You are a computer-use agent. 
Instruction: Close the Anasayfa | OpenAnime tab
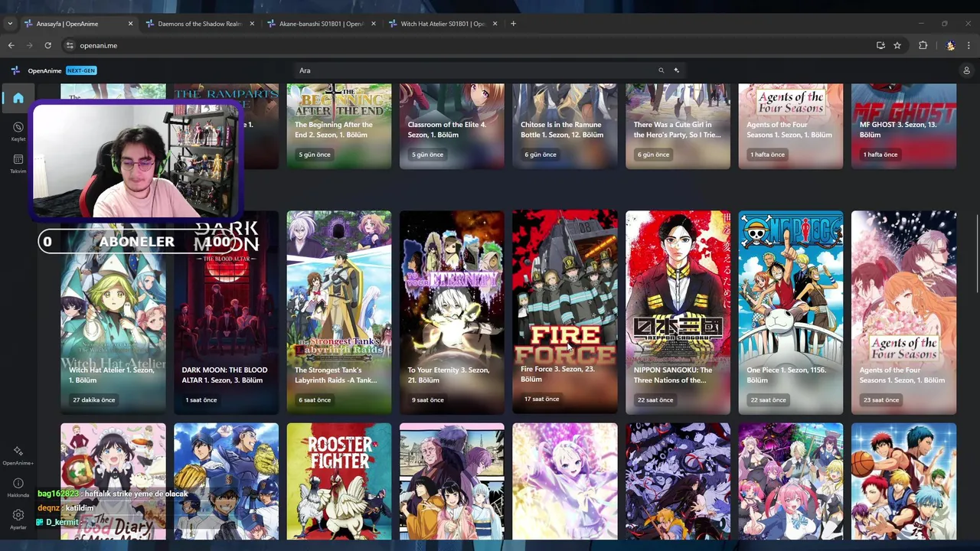coord(130,24)
